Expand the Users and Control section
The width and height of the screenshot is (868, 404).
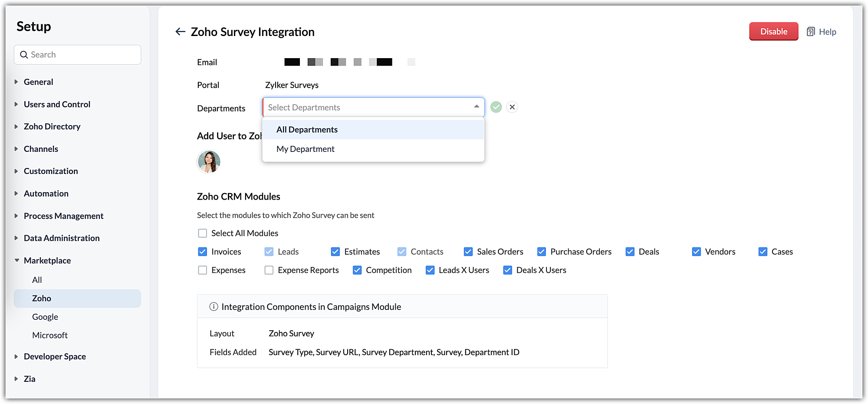(16, 104)
